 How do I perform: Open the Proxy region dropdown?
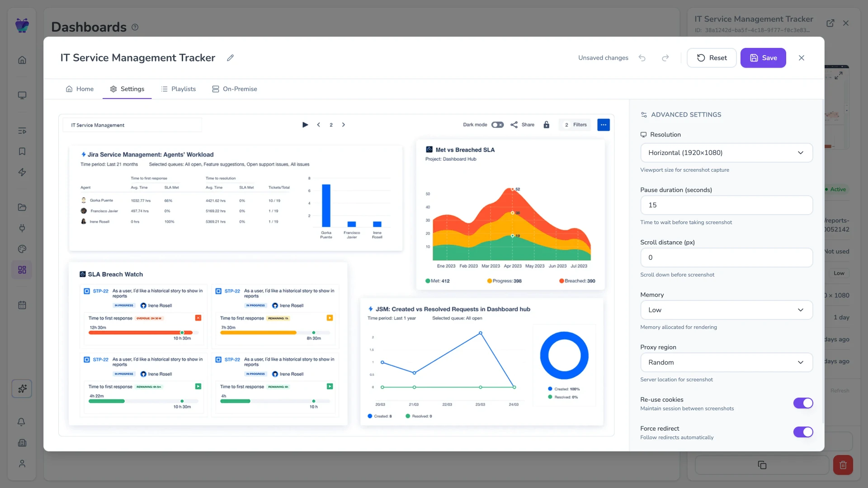click(726, 362)
